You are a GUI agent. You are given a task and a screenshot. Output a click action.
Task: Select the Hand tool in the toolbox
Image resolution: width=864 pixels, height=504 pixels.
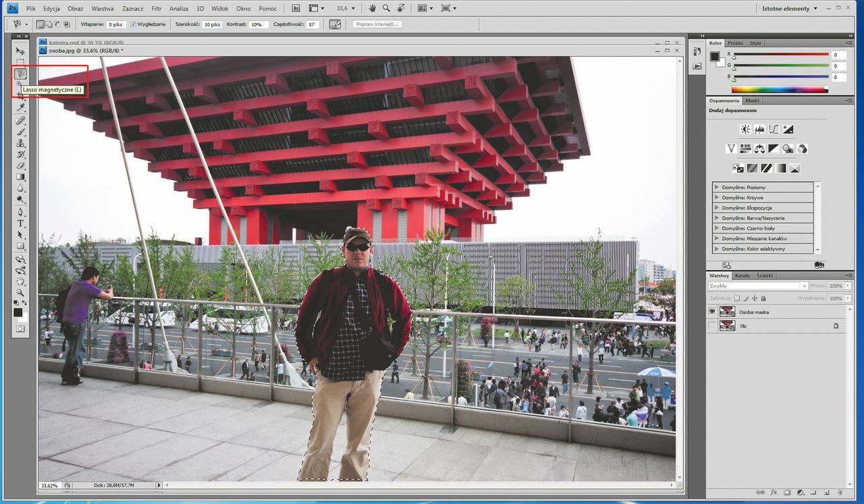coord(20,281)
